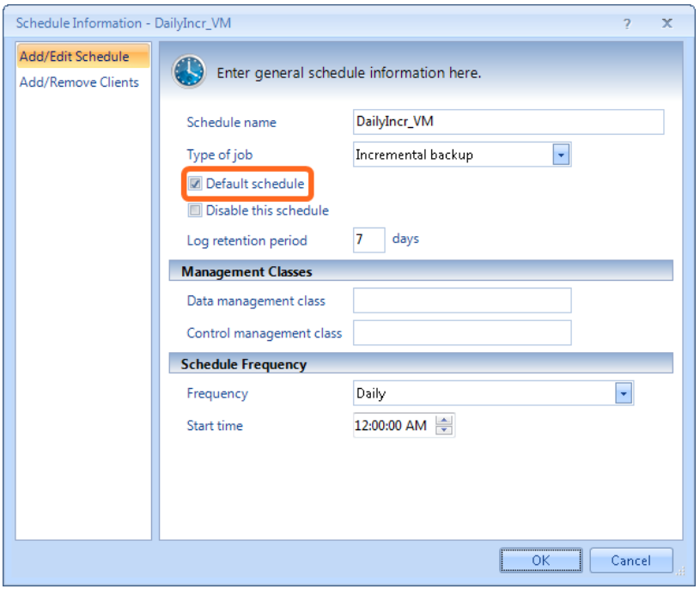700x589 pixels.
Task: Confirm with the OK button
Action: (x=541, y=560)
